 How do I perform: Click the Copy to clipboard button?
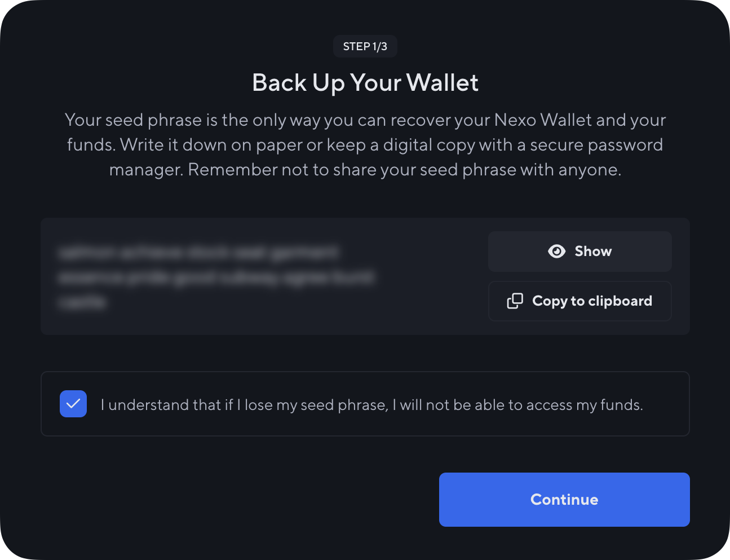(x=579, y=301)
